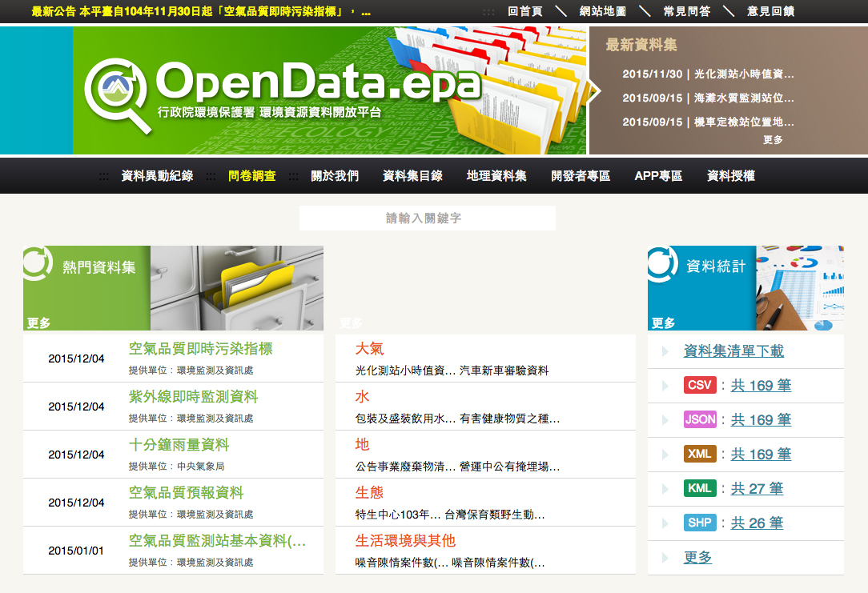Screen dimensions: 868x593
Task: Click 更多 in the 資料統計 header
Action: (663, 323)
